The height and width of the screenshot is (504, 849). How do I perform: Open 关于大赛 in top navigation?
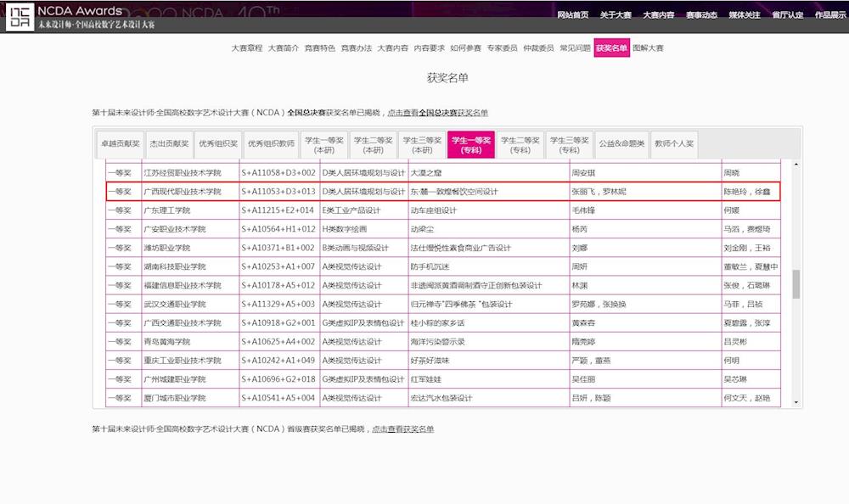[x=616, y=15]
